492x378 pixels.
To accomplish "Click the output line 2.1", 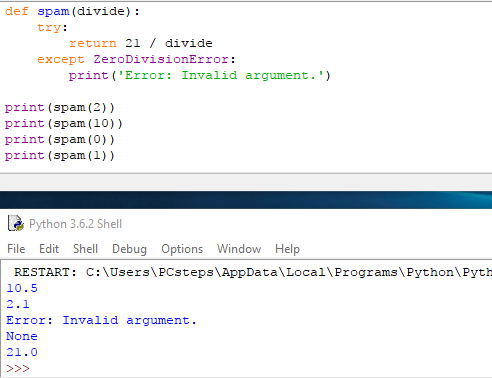I will click(18, 304).
